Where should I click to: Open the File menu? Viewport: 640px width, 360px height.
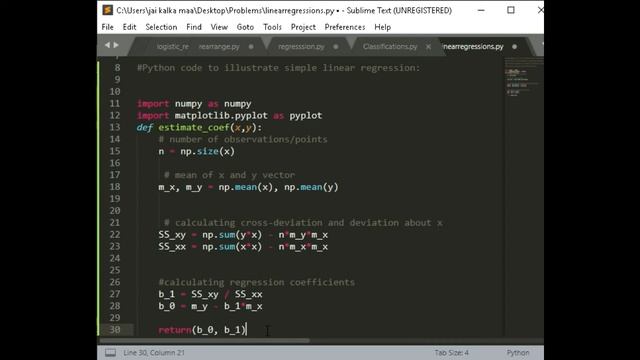coord(107,27)
